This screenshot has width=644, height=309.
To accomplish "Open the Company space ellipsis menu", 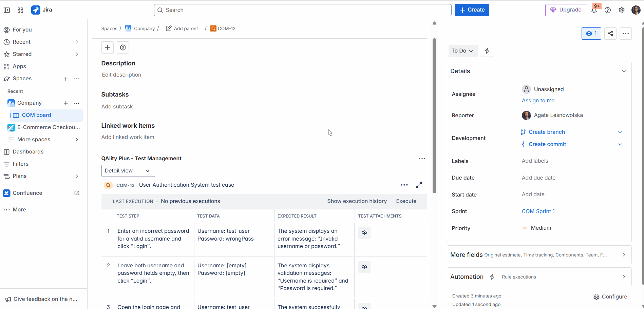I will (77, 103).
